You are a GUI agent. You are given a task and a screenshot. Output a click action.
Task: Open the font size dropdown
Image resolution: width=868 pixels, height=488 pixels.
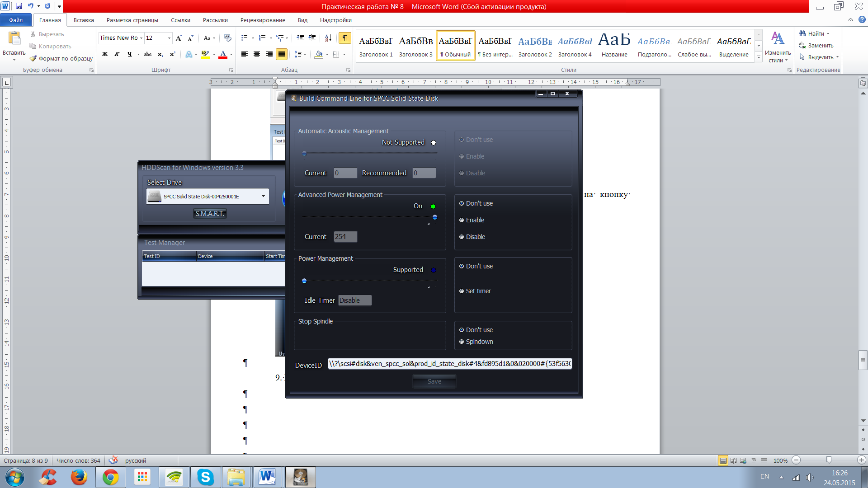[x=169, y=38]
